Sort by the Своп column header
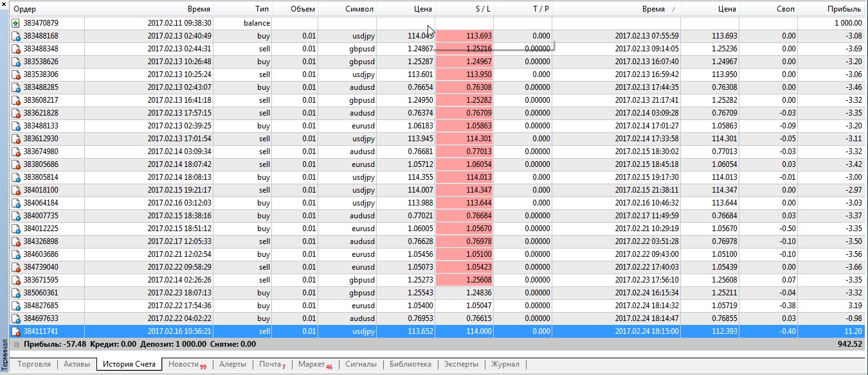The height and width of the screenshot is (375, 868). 768,9
